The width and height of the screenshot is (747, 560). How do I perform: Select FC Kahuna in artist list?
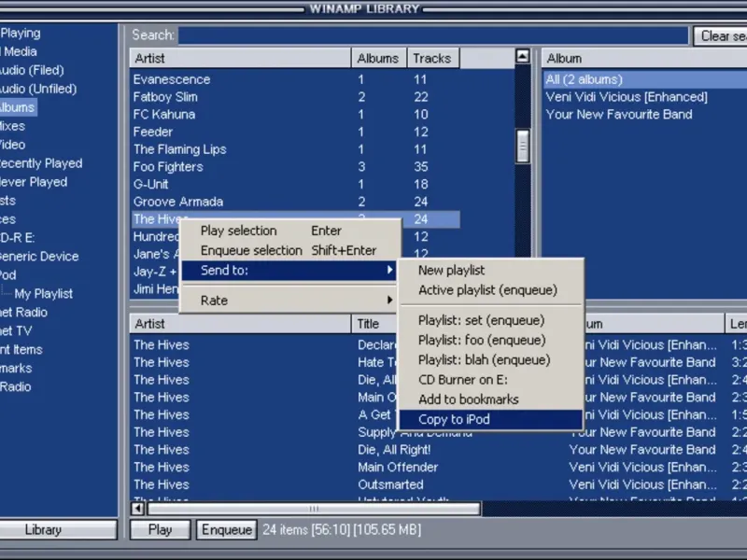[294, 114]
